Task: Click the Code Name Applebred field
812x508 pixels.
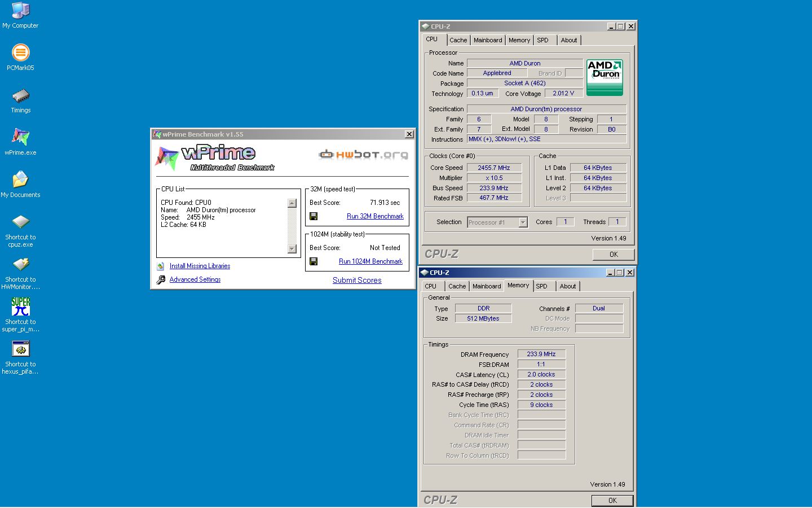Action: point(497,73)
